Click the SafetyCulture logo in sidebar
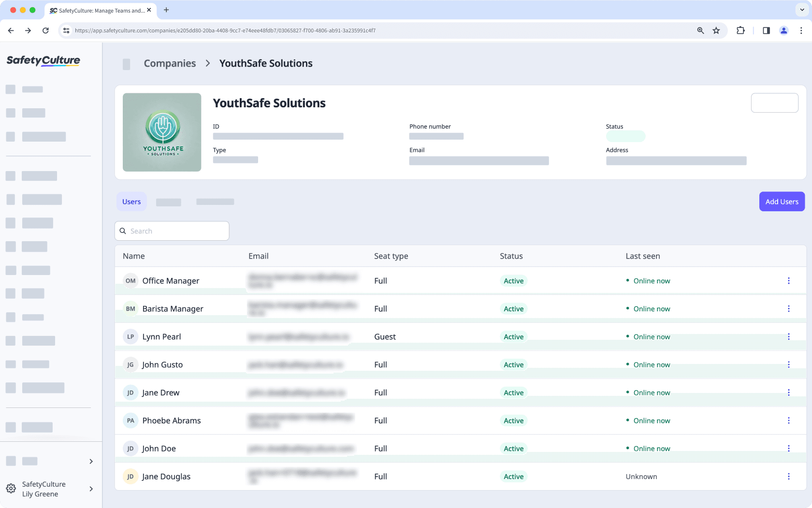 pos(43,60)
